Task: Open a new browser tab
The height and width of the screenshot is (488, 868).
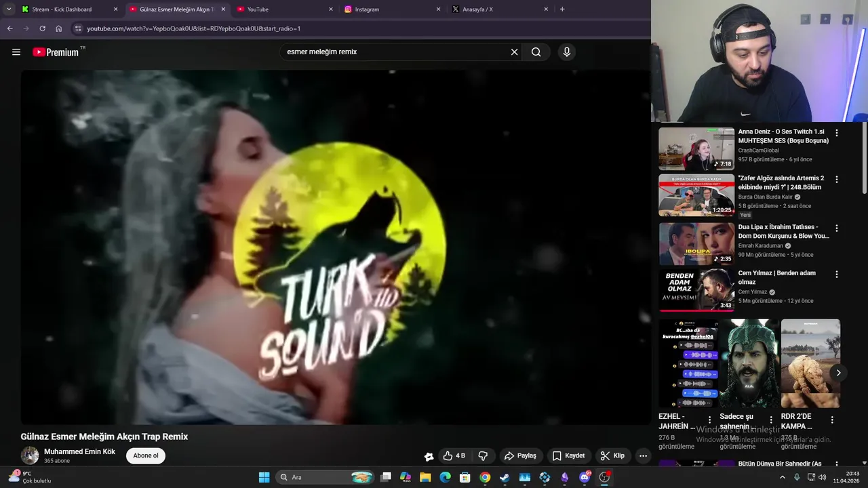Action: point(562,9)
